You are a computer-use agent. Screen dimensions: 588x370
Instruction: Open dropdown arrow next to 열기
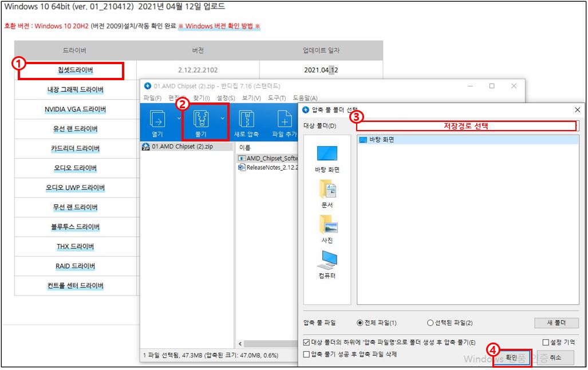pos(179,118)
